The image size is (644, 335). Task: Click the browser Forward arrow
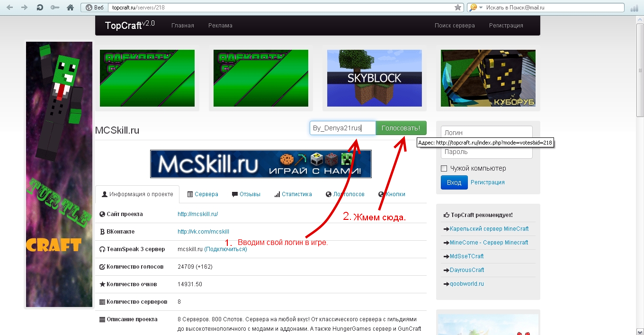point(24,7)
